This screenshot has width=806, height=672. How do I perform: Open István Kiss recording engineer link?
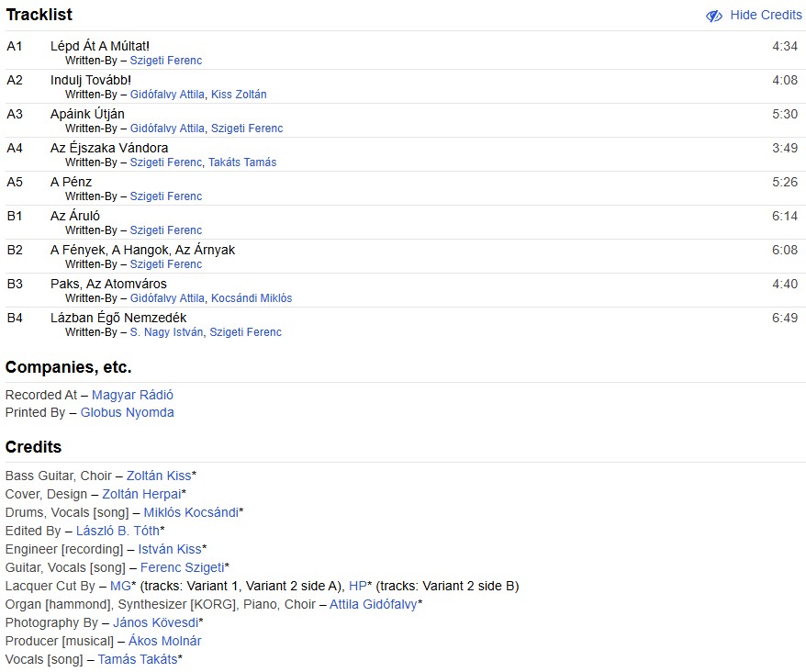(169, 549)
